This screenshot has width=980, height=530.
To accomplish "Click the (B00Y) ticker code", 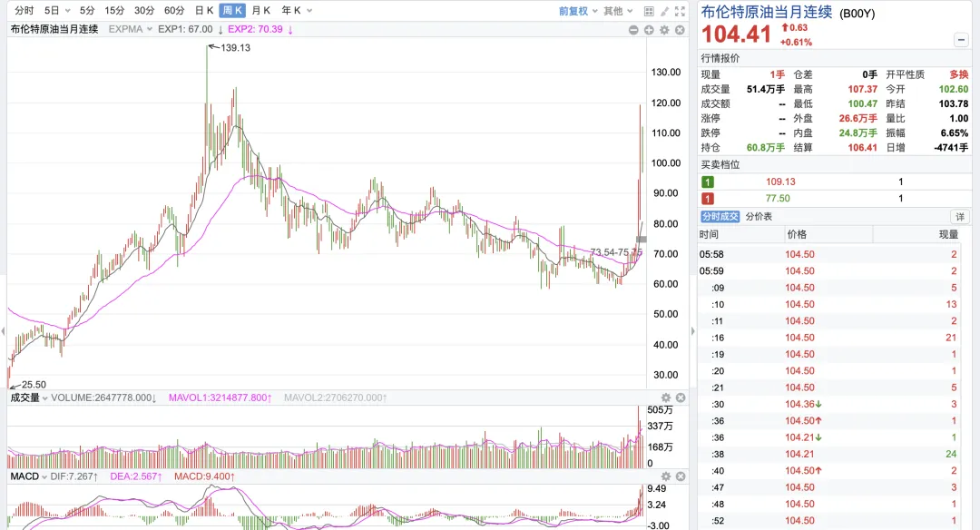I will coord(857,14).
